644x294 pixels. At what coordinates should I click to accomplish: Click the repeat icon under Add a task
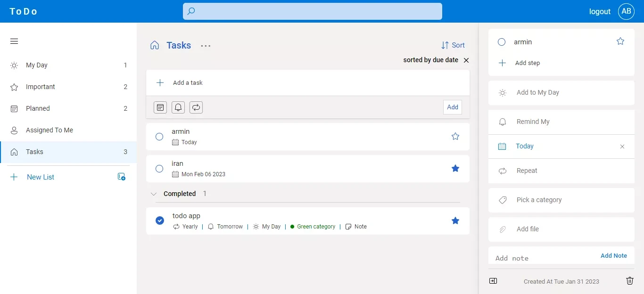tap(196, 107)
